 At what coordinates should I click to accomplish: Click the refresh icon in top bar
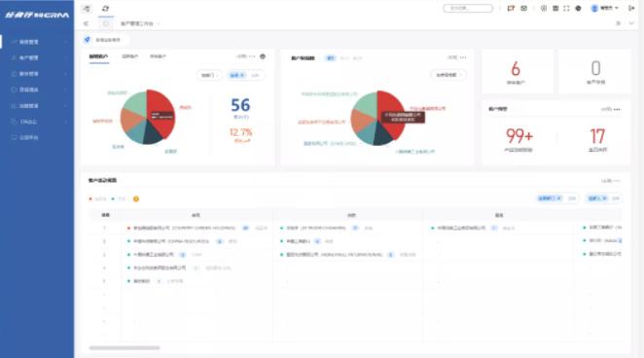tap(106, 8)
